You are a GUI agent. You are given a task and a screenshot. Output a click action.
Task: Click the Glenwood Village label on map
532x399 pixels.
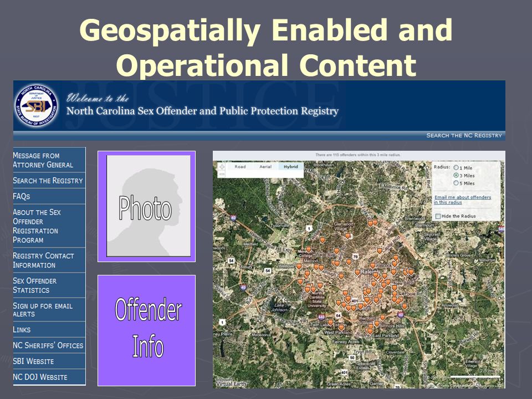click(344, 227)
